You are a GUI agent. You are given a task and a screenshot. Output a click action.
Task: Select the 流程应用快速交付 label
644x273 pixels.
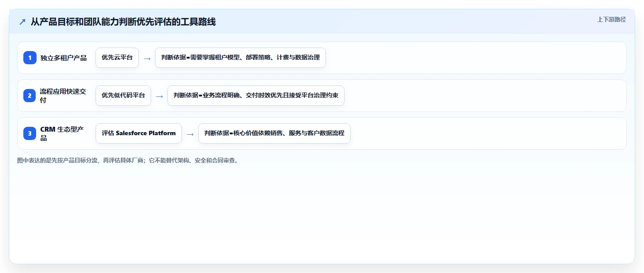click(x=63, y=96)
